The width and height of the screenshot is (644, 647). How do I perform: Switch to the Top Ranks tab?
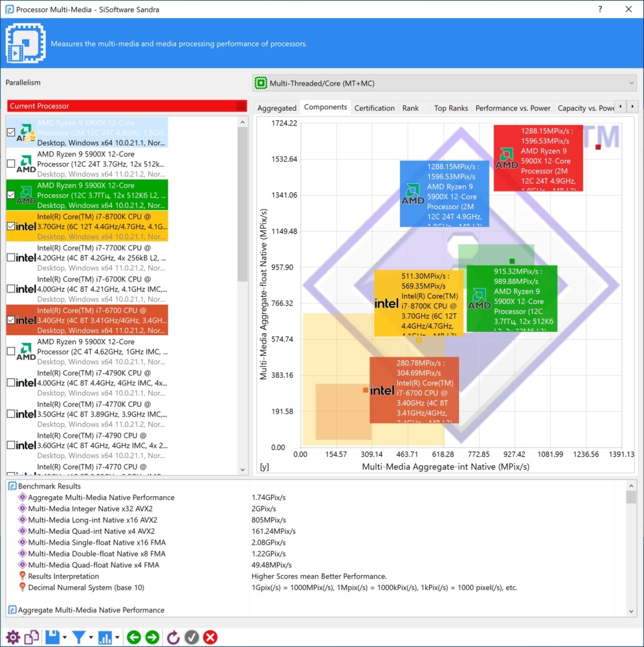[450, 107]
